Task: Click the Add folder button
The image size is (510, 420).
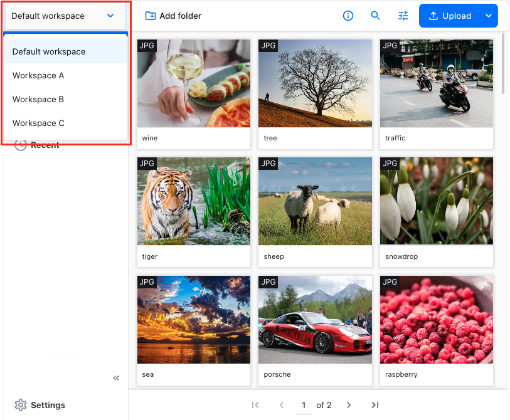Action: coord(173,16)
